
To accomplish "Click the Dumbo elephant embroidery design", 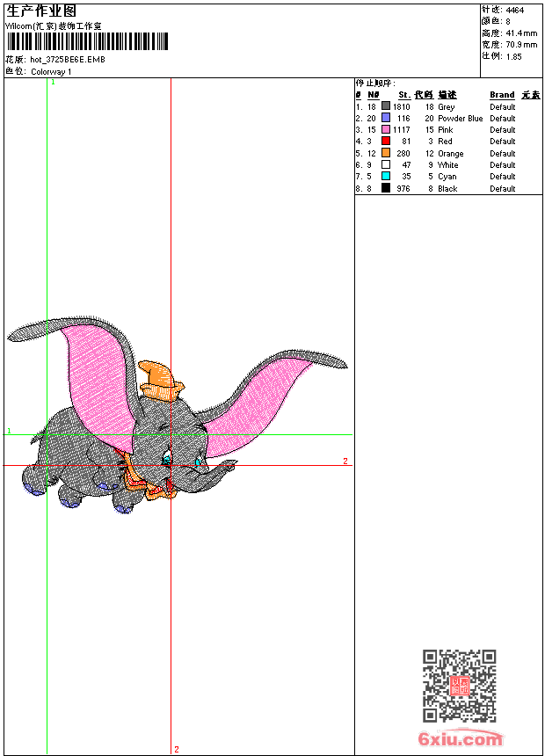I will pyautogui.click(x=177, y=415).
